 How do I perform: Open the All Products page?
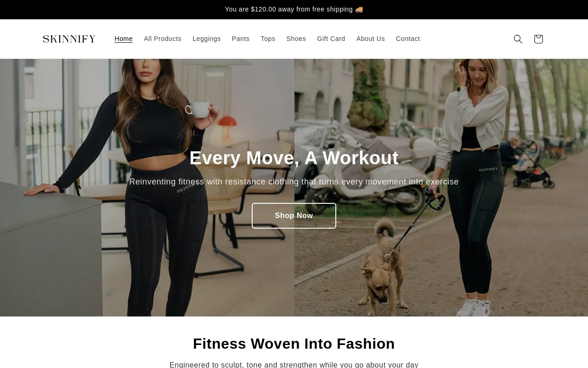click(x=163, y=39)
